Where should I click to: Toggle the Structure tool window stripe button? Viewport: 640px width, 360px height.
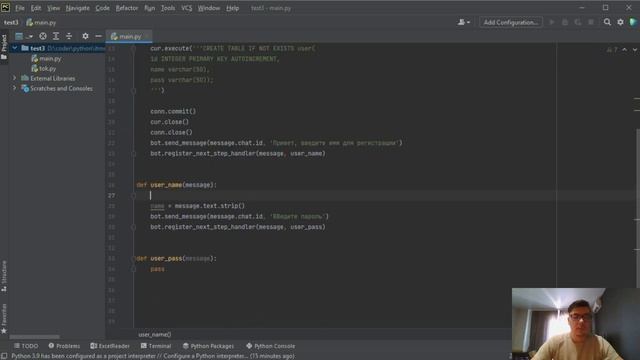click(4, 276)
